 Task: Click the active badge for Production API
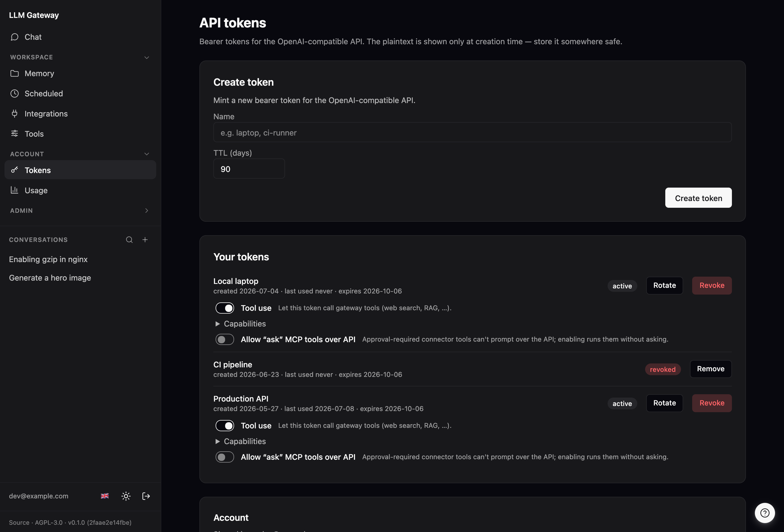[x=622, y=403]
